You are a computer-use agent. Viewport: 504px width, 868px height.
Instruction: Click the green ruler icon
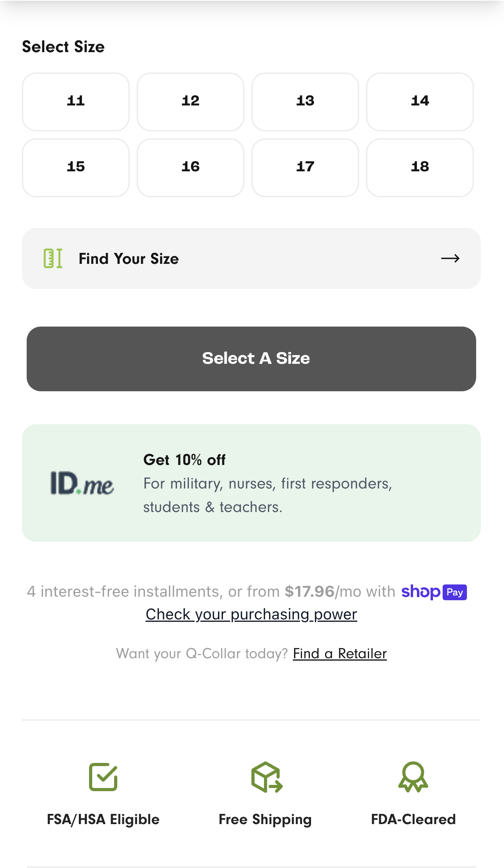53,258
